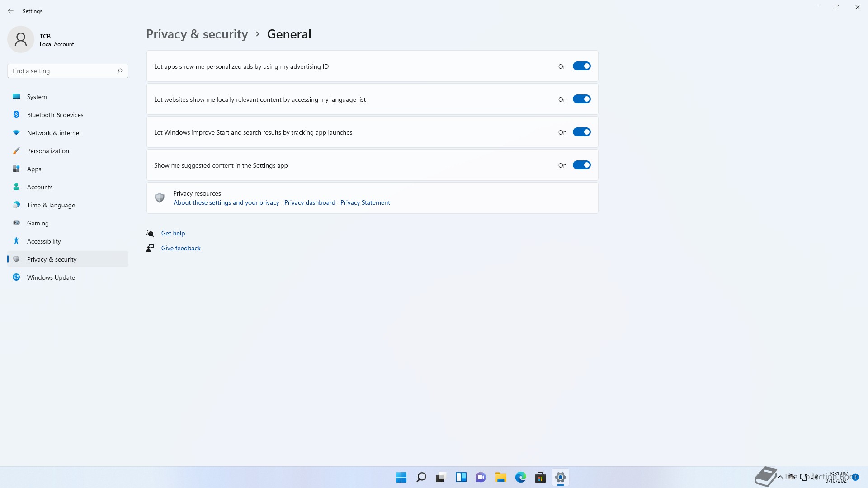868x488 pixels.
Task: Select Accessibility label in sidebar
Action: pos(44,241)
